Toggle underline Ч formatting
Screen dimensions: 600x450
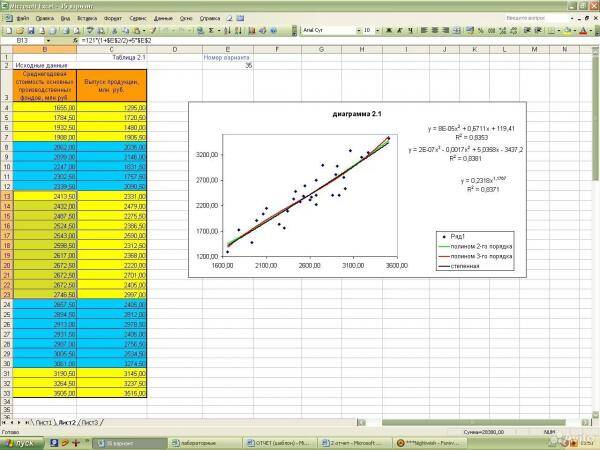(x=411, y=30)
